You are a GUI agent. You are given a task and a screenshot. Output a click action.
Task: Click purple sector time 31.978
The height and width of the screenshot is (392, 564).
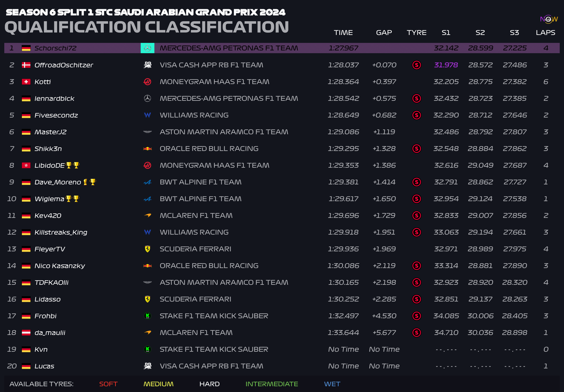pos(446,65)
